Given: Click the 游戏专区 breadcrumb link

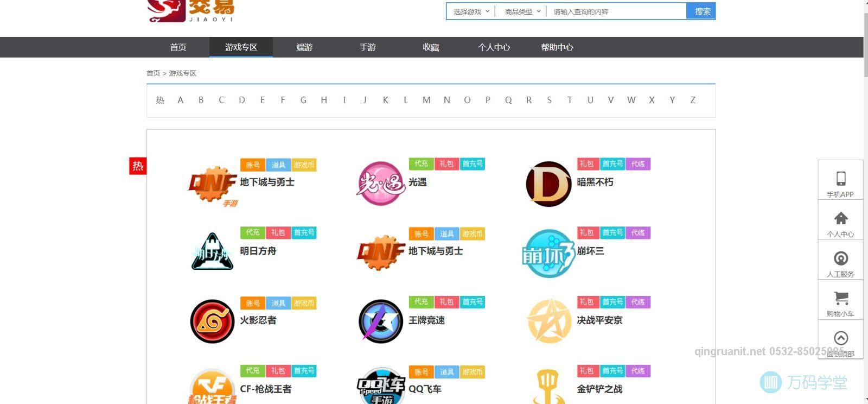Looking at the screenshot, I should coord(182,73).
